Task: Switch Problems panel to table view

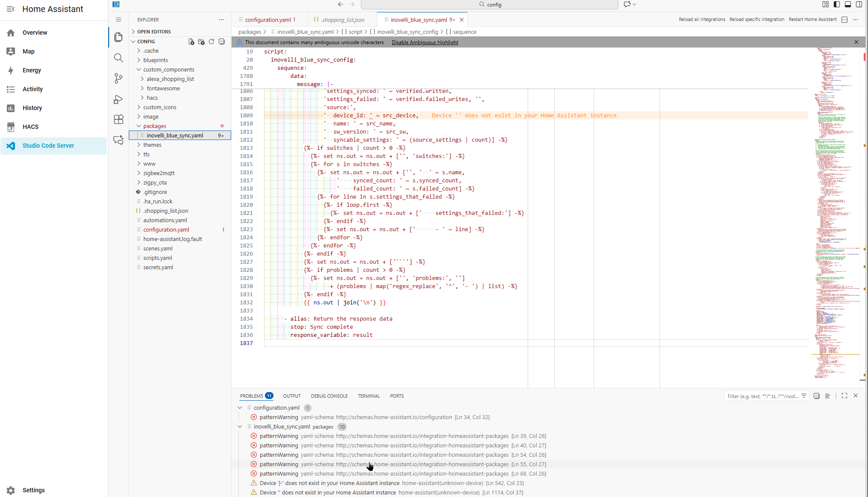Action: pyautogui.click(x=827, y=396)
